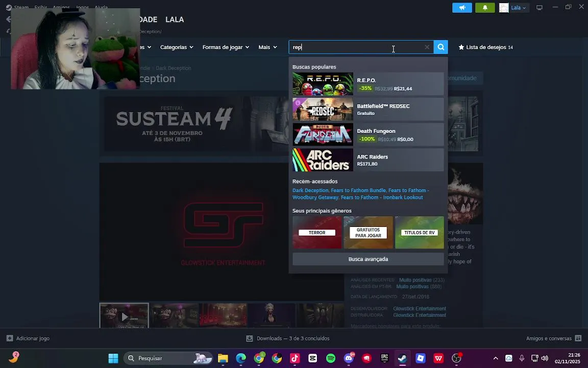Open the Windows Start menu
This screenshot has width=588, height=368.
point(113,358)
